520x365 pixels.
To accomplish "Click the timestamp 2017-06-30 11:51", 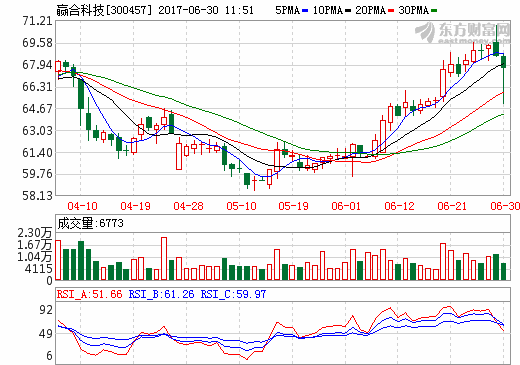I will (x=206, y=10).
